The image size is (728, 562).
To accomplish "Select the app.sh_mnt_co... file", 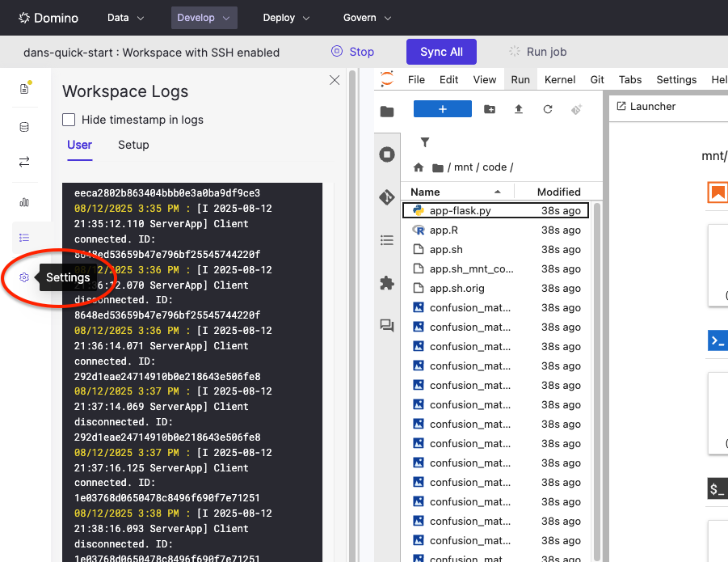I will click(x=495, y=269).
